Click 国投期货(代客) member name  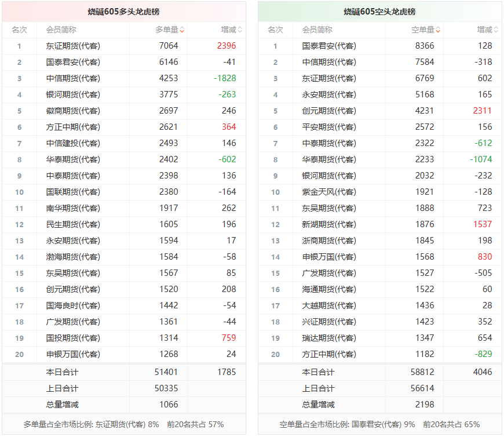pos(73,338)
